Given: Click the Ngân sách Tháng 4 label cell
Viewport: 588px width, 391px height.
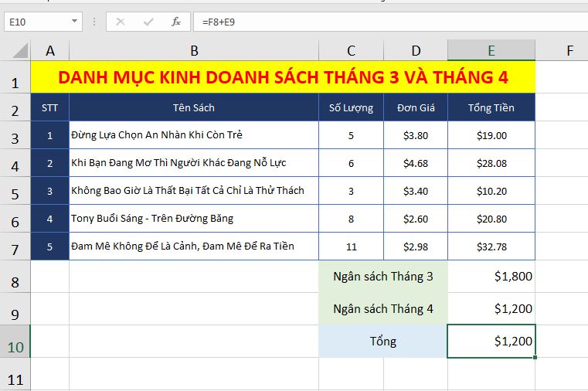Looking at the screenshot, I should (383, 309).
